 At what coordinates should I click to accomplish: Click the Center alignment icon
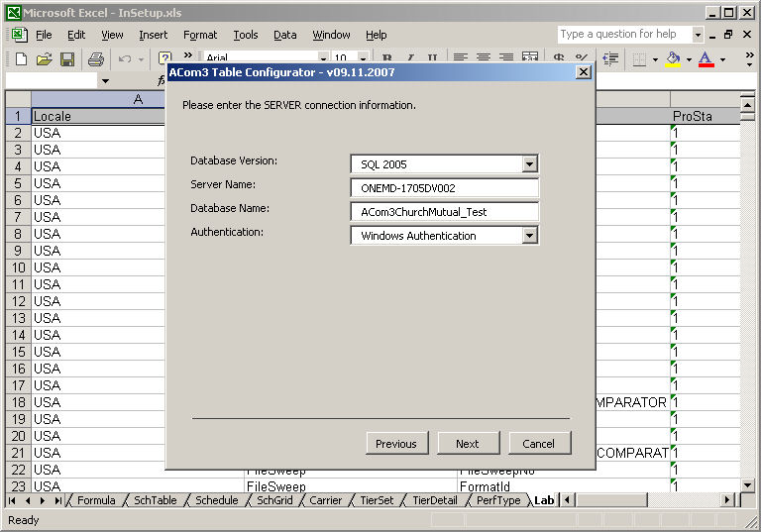click(483, 57)
